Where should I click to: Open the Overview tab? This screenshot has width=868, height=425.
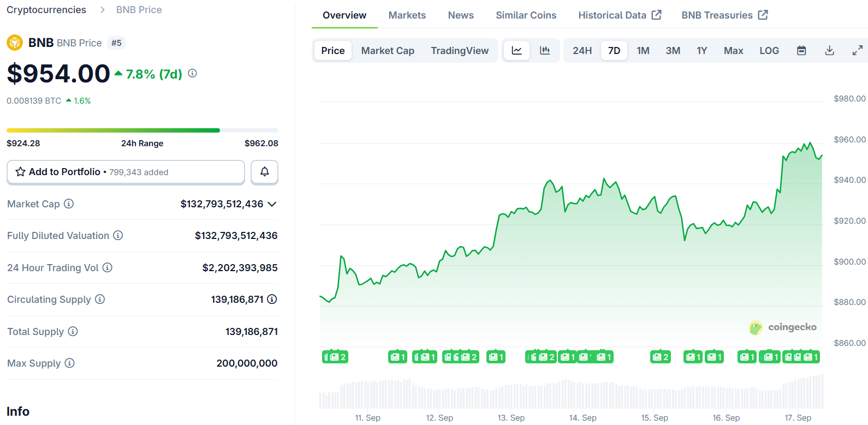[344, 15]
